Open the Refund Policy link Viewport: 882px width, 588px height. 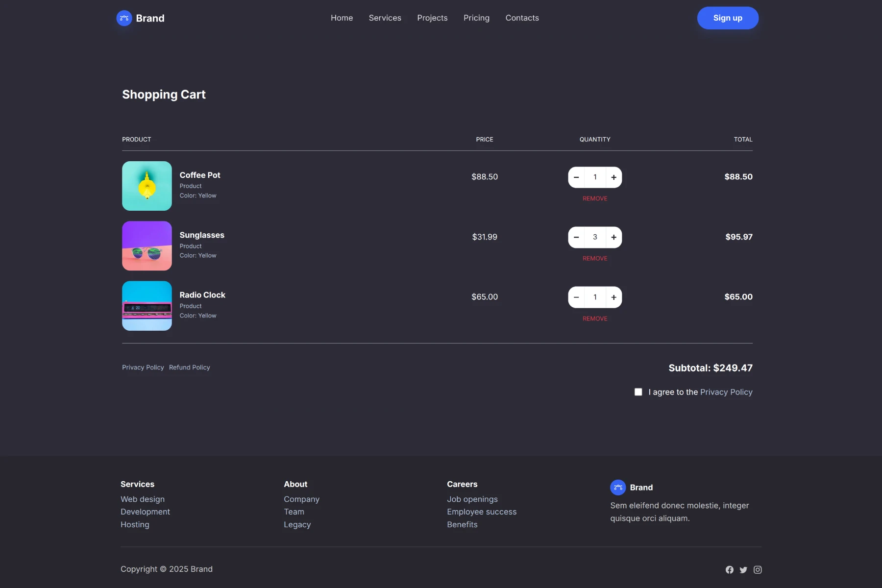[189, 367]
